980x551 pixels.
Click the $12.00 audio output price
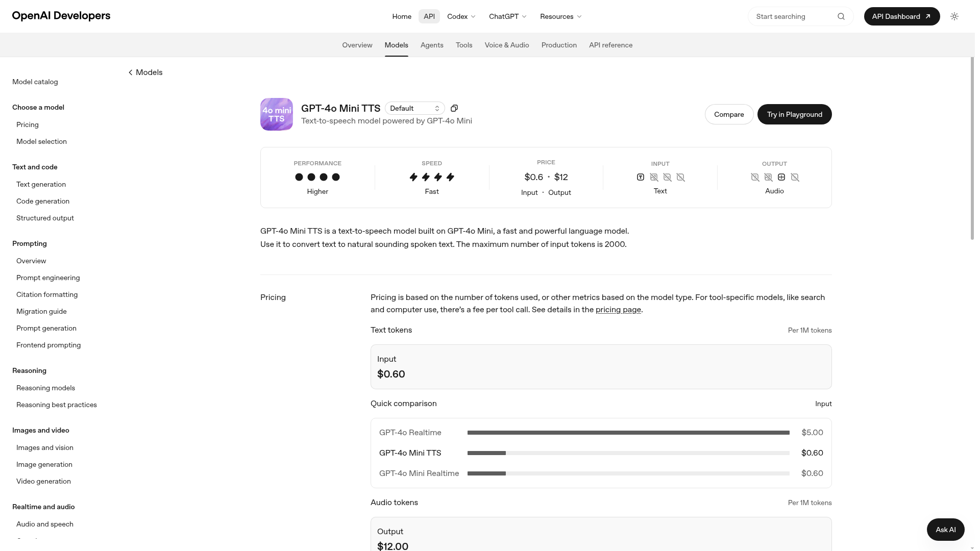(x=393, y=546)
